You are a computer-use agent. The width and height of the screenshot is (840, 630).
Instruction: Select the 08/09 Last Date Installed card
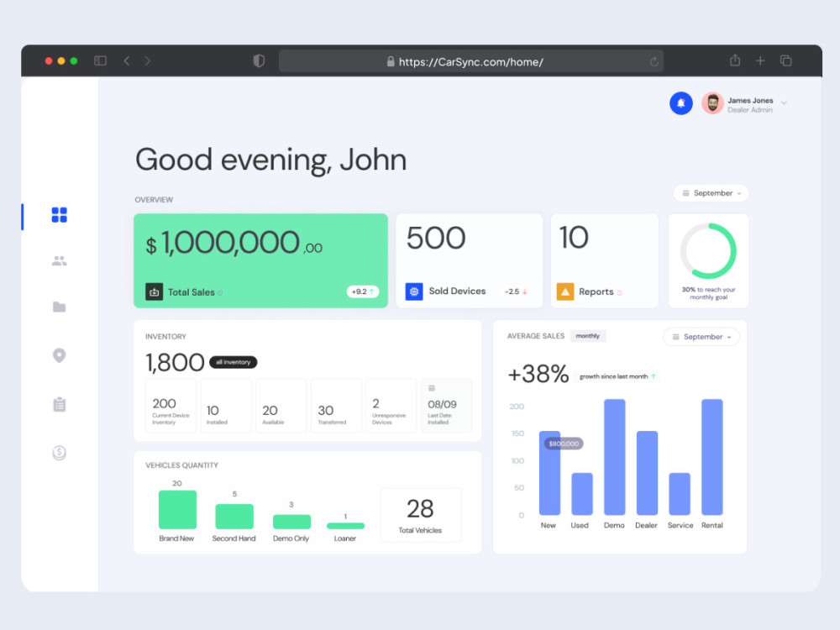click(447, 406)
